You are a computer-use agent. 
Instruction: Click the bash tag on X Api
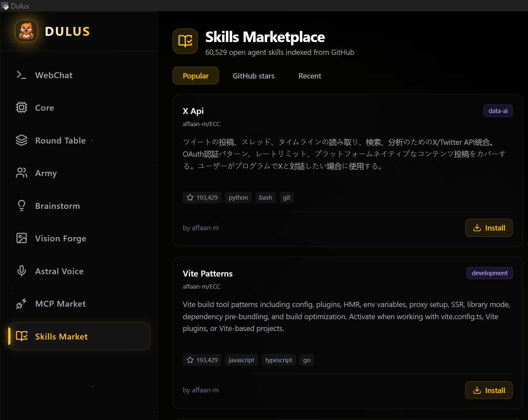point(265,197)
